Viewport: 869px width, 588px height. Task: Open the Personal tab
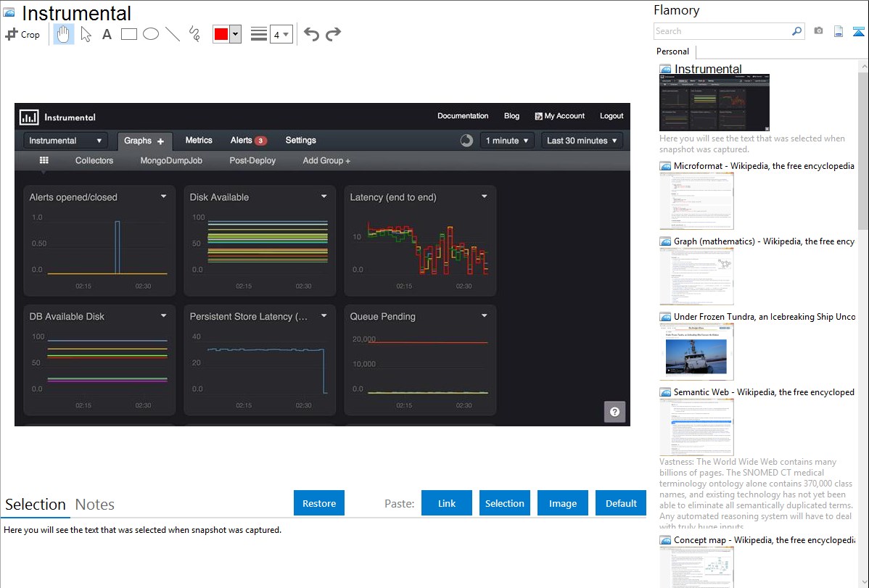click(672, 51)
